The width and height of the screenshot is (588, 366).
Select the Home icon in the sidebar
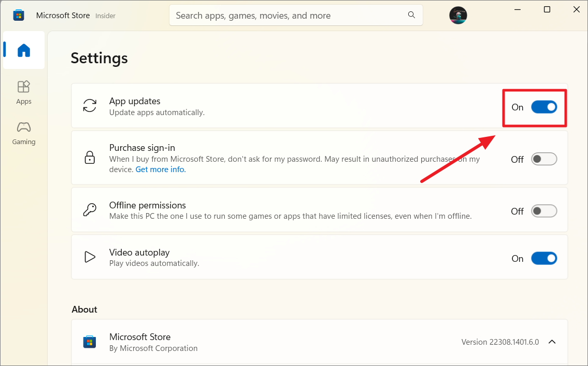pyautogui.click(x=23, y=50)
